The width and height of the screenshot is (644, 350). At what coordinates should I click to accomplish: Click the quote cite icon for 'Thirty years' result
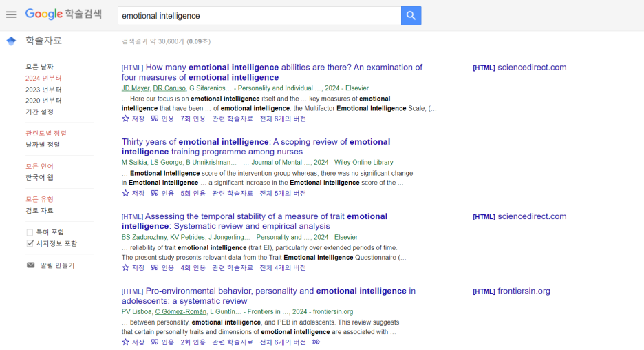pos(155,193)
